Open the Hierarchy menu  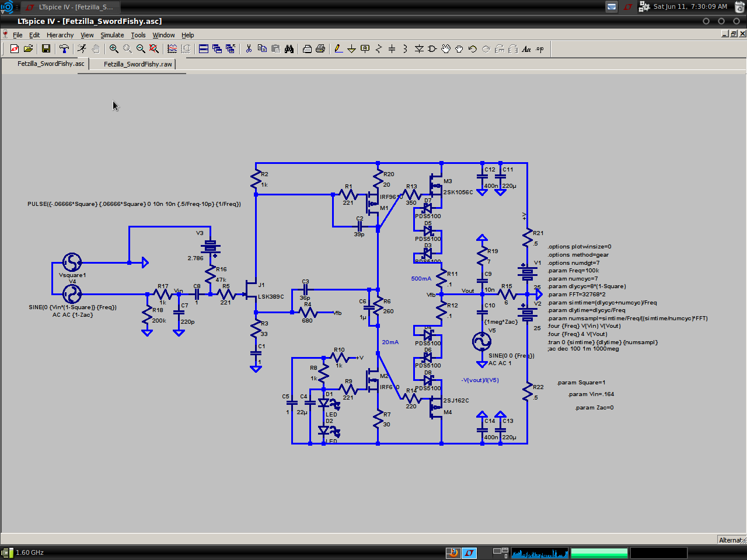[x=60, y=35]
